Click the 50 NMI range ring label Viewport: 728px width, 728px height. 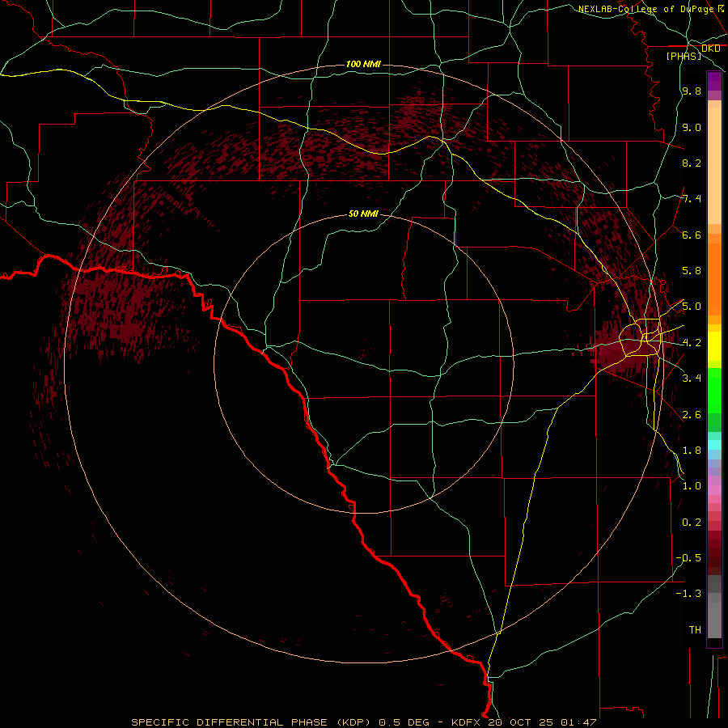pyautogui.click(x=363, y=214)
